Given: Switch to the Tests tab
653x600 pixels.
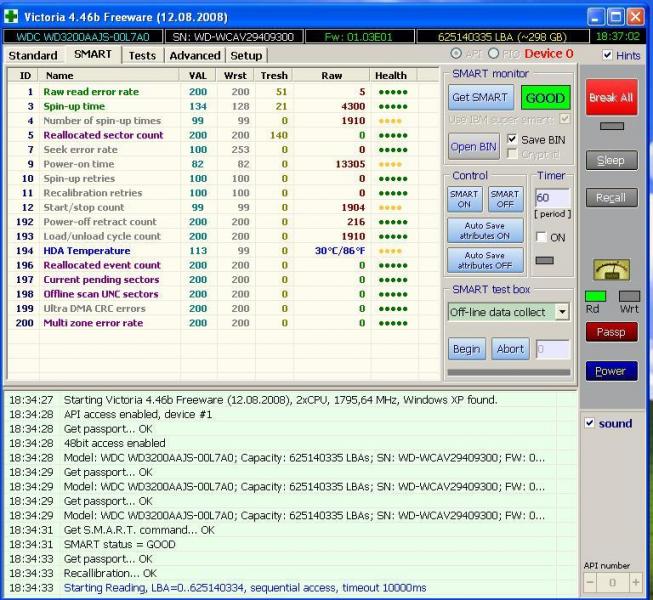Looking at the screenshot, I should click(142, 56).
